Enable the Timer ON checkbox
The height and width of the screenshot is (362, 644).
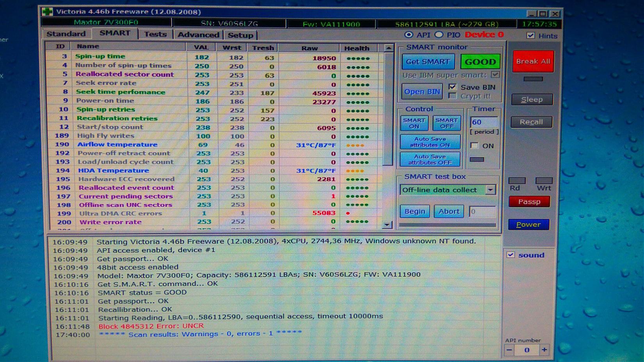[x=474, y=146]
